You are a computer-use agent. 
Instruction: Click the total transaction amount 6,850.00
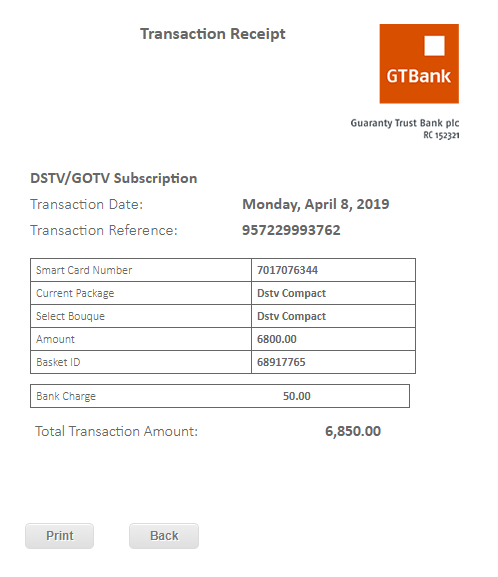pos(353,431)
